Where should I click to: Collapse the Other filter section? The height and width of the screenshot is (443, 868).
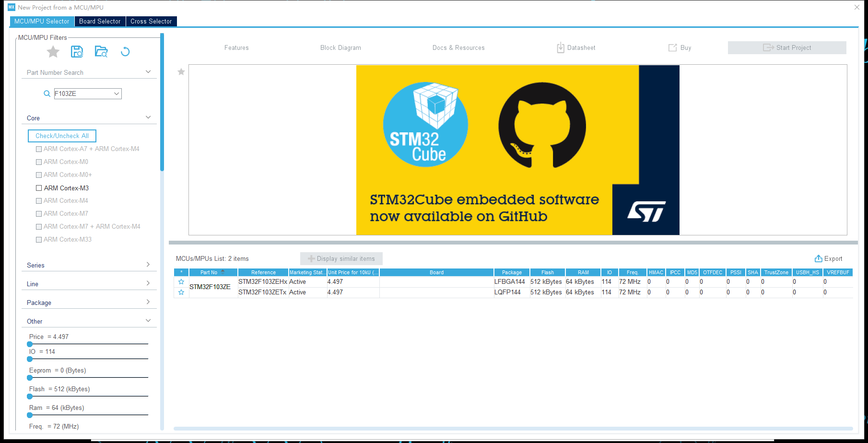pos(148,321)
